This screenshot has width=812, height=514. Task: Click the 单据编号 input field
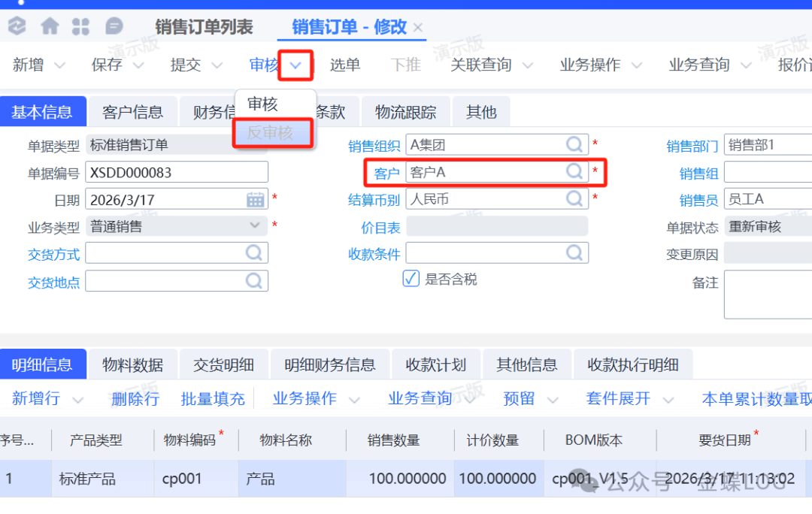pyautogui.click(x=176, y=172)
